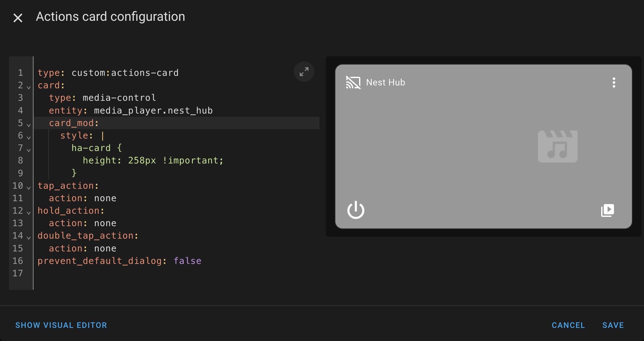This screenshot has width=644, height=341.
Task: Open the Nest Hub three-dot menu
Action: point(614,83)
